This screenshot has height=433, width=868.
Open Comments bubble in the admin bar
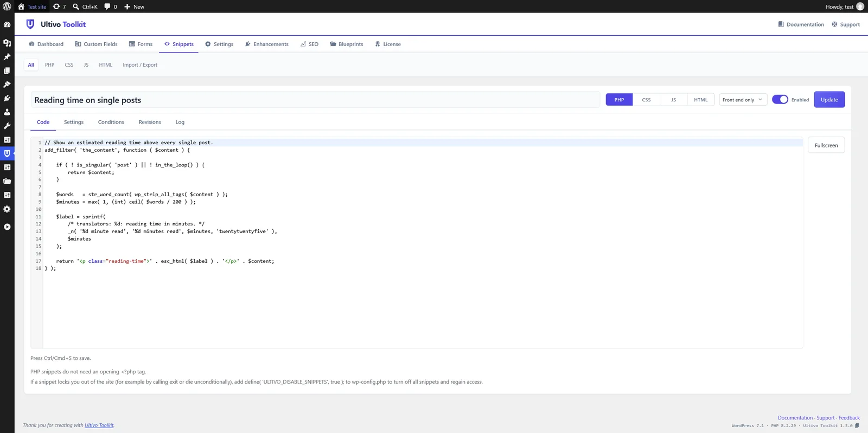tap(111, 7)
